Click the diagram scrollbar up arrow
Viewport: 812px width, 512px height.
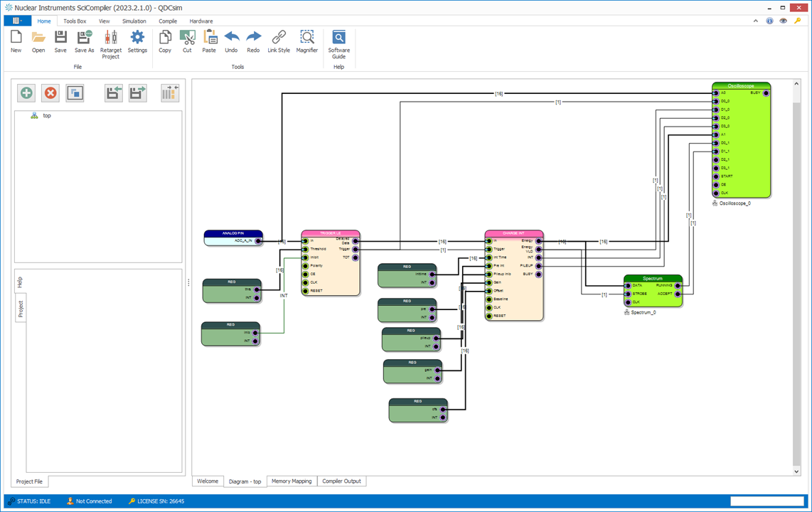tap(796, 84)
